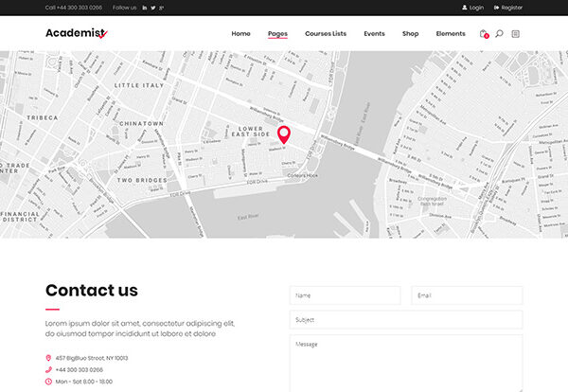The height and width of the screenshot is (392, 568).
Task: Open the Pages menu
Action: click(277, 34)
